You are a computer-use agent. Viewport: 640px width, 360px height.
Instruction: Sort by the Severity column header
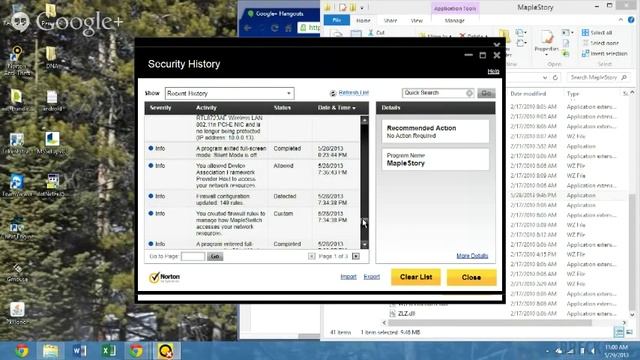pyautogui.click(x=160, y=108)
